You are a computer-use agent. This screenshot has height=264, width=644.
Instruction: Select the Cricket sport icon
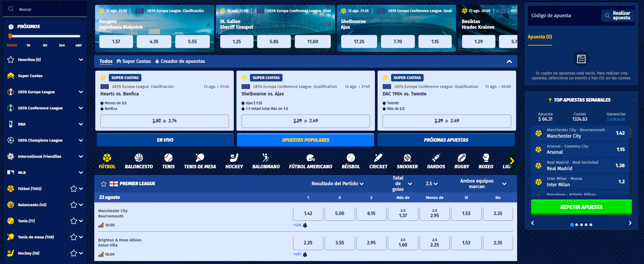pos(378,158)
